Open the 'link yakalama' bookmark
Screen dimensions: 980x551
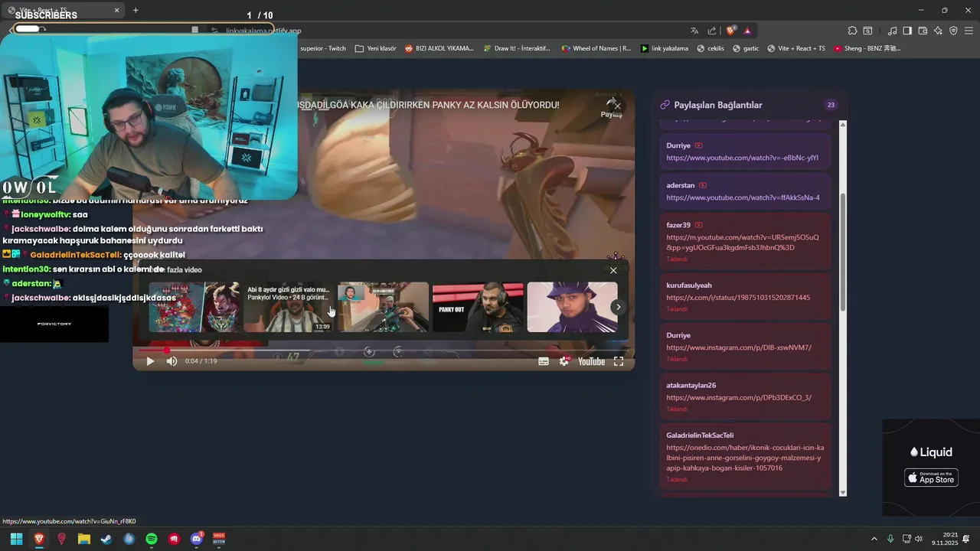pyautogui.click(x=665, y=48)
